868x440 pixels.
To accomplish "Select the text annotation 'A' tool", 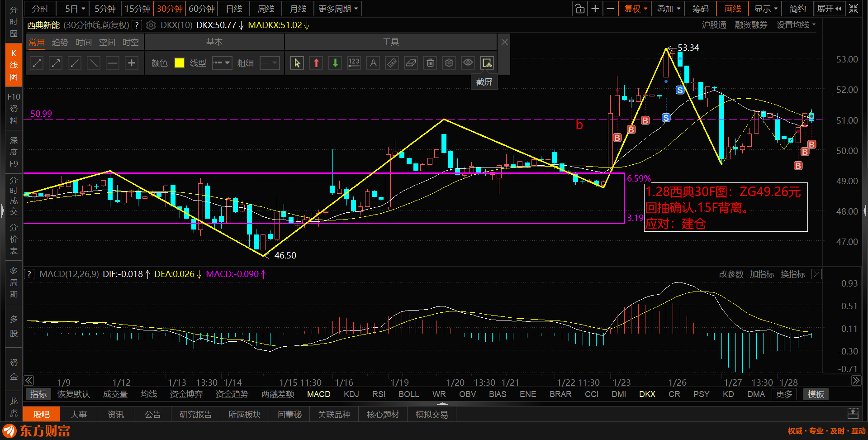I will click(x=373, y=63).
